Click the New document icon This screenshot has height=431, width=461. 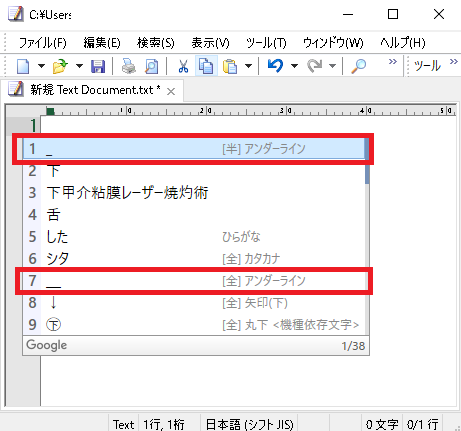(x=23, y=66)
